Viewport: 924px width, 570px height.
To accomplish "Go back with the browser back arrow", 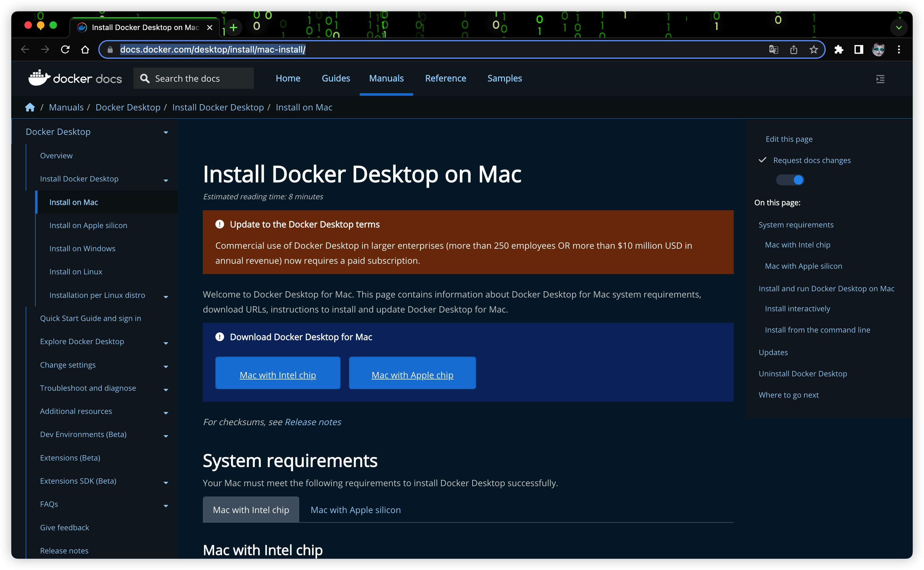I will [25, 49].
